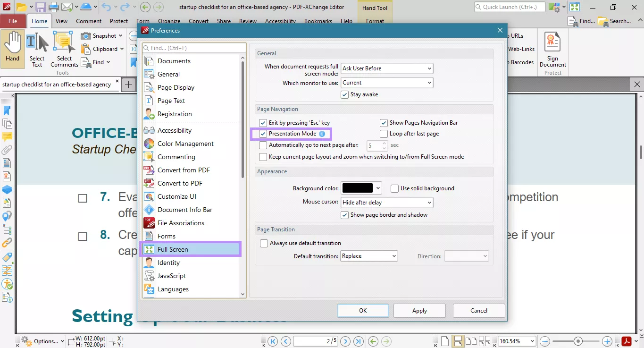Disable the Presentation Mode checkbox
Screen dimensions: 644x348
tap(263, 134)
